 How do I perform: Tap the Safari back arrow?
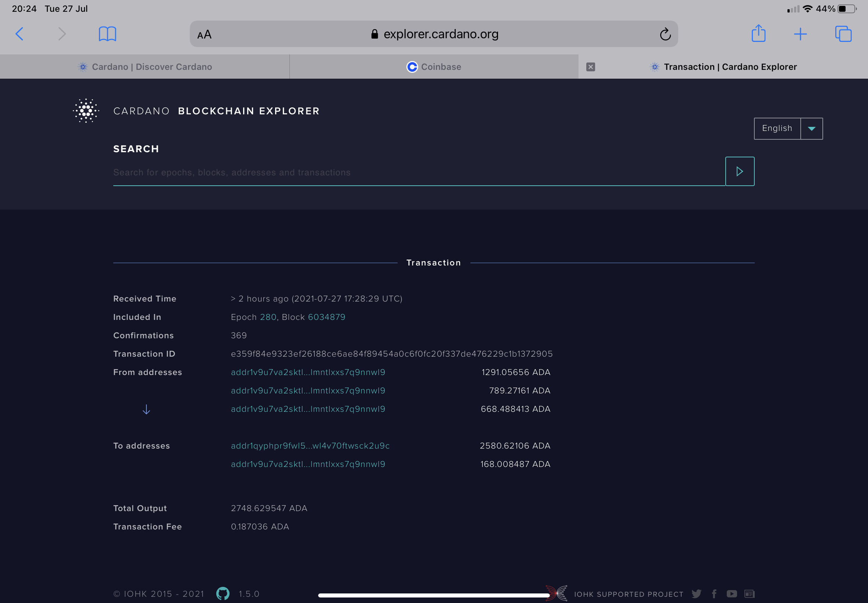(x=19, y=34)
